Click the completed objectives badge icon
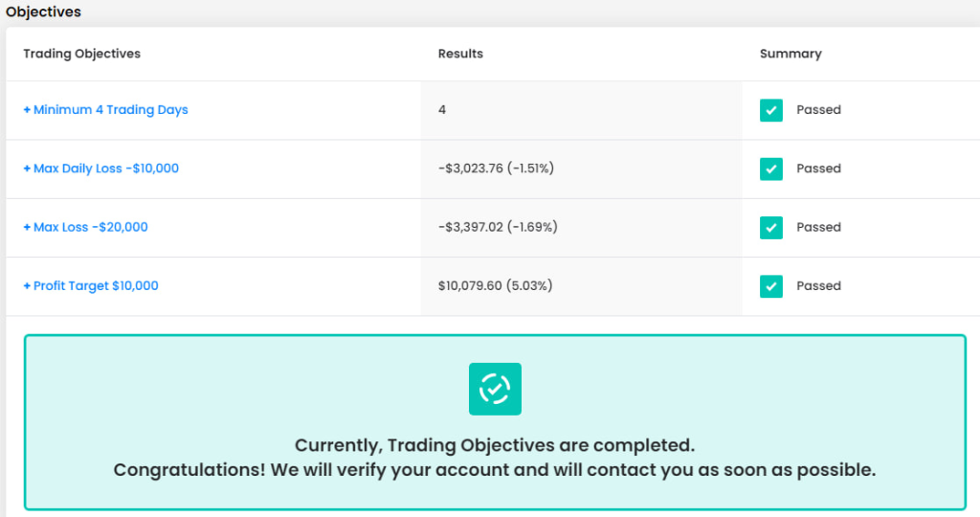 [x=495, y=389]
